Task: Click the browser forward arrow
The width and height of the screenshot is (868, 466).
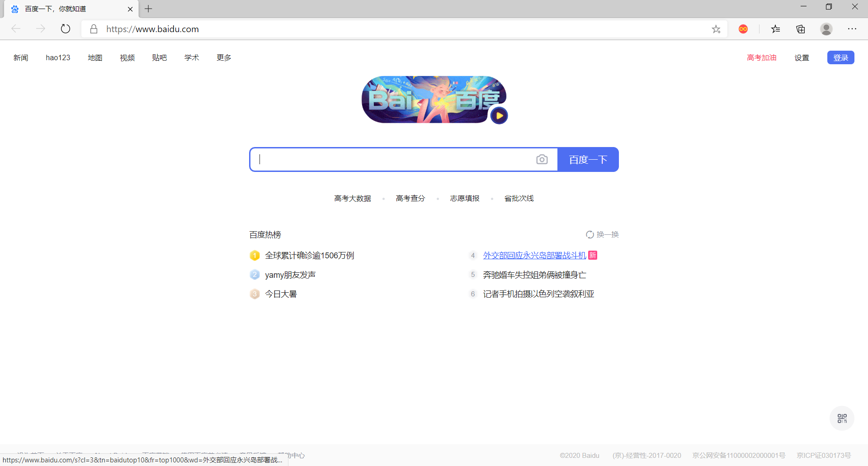Action: [x=41, y=29]
